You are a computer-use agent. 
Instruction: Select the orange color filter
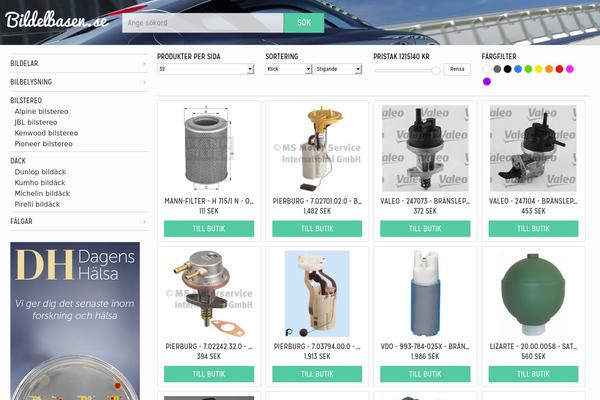tap(549, 69)
